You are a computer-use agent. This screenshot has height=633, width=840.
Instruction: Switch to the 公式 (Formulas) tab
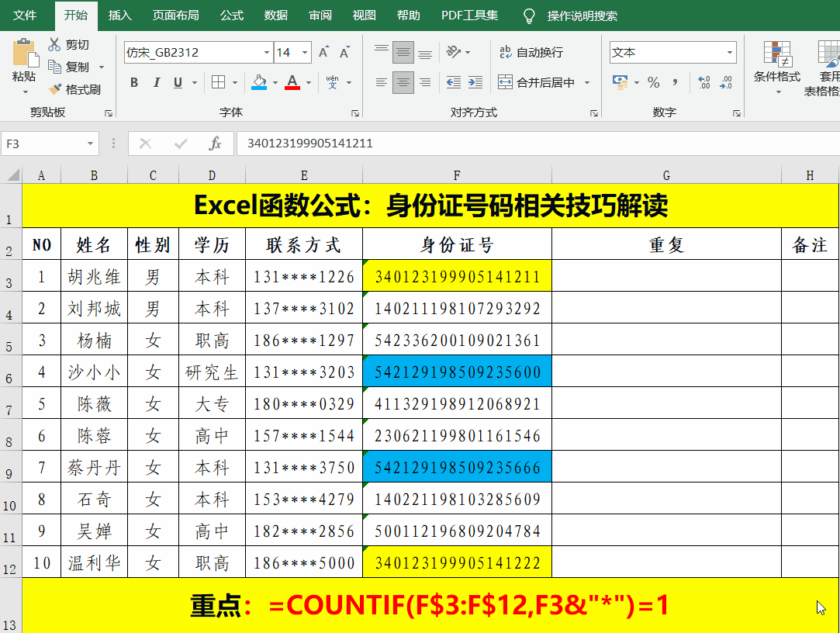coord(231,15)
